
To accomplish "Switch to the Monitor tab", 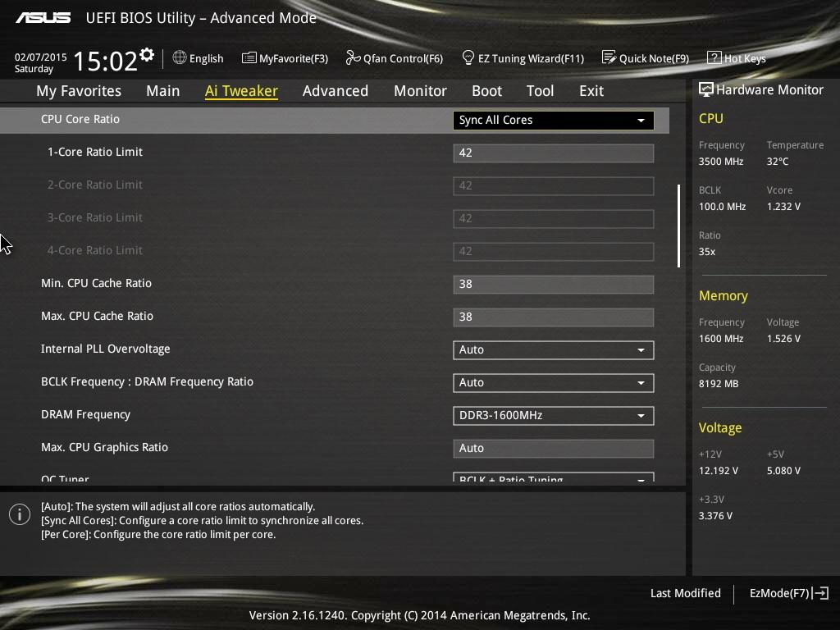I will 420,91.
